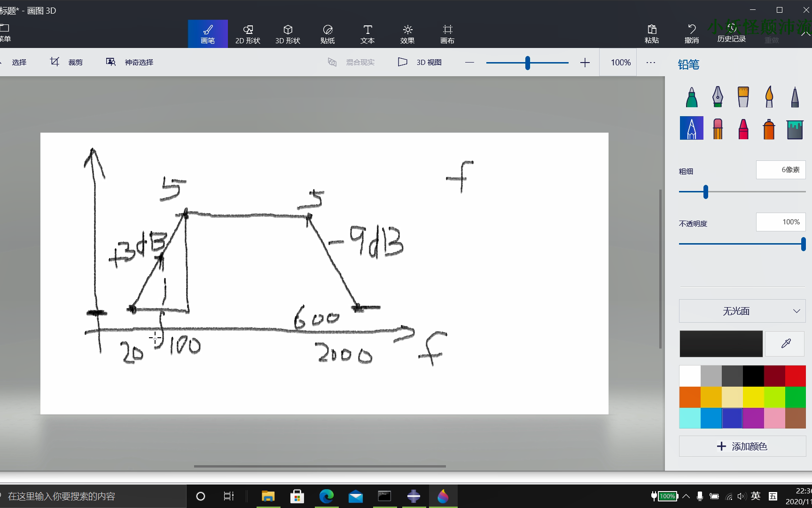Open Task View from the taskbar
Screen dimensions: 812x508
pos(228,496)
